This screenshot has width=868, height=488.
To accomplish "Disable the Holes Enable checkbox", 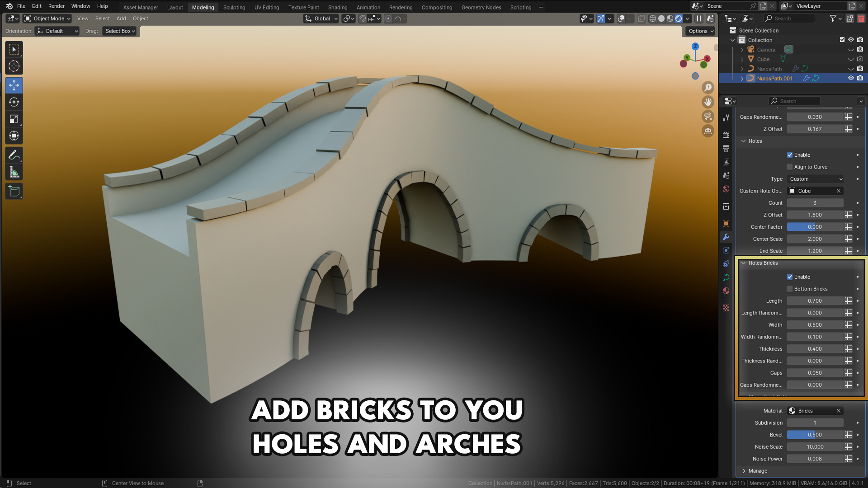I will (x=790, y=155).
